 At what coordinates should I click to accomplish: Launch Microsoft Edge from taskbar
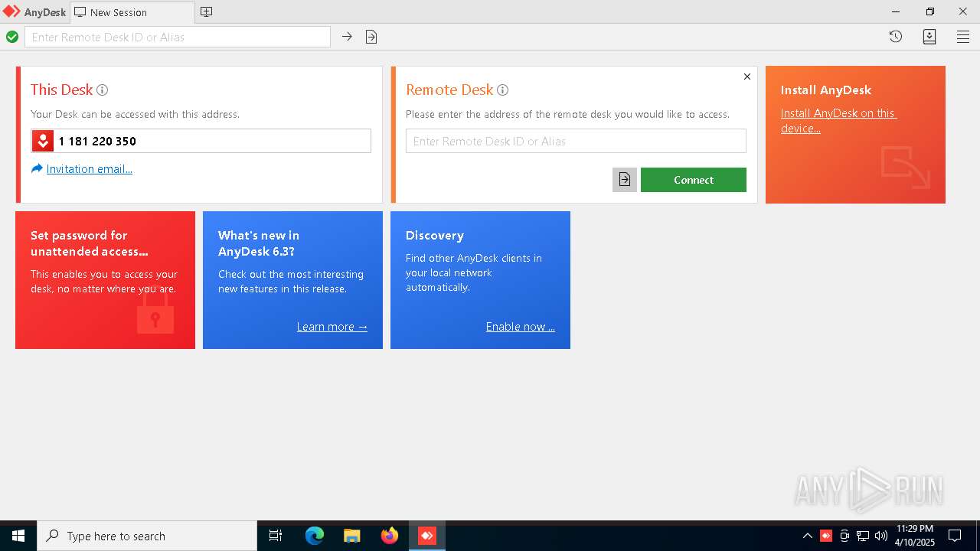pos(315,536)
